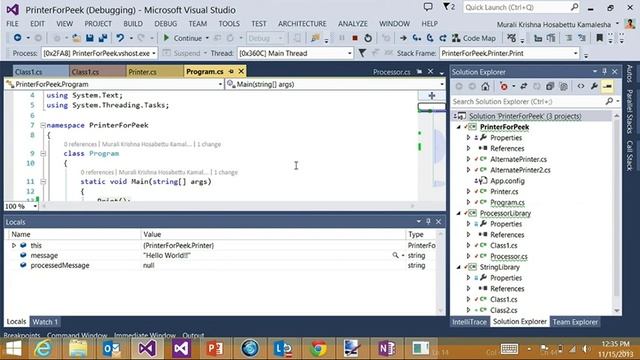Toggle pin on the Program.cs tab
This screenshot has height=360, width=640.
tap(231, 71)
